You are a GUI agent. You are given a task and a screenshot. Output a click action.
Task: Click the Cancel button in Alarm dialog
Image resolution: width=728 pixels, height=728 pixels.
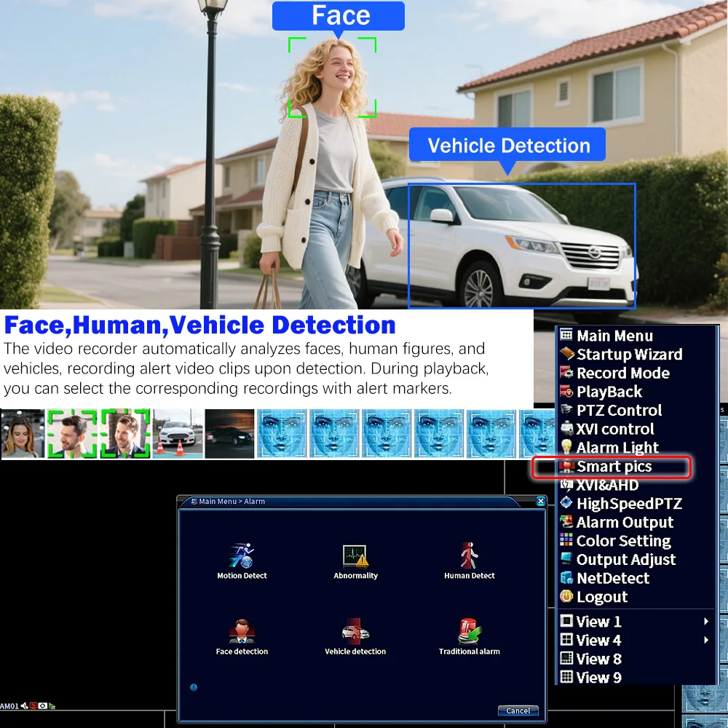[518, 711]
